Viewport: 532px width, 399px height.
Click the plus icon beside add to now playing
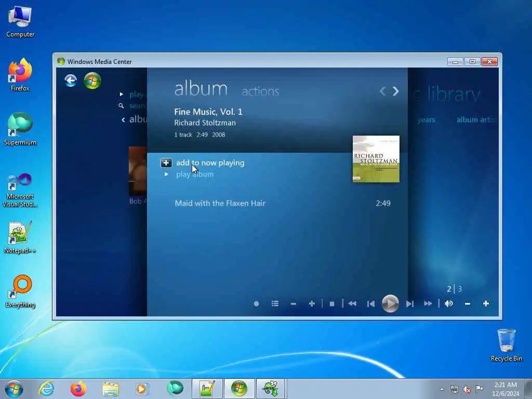[166, 163]
